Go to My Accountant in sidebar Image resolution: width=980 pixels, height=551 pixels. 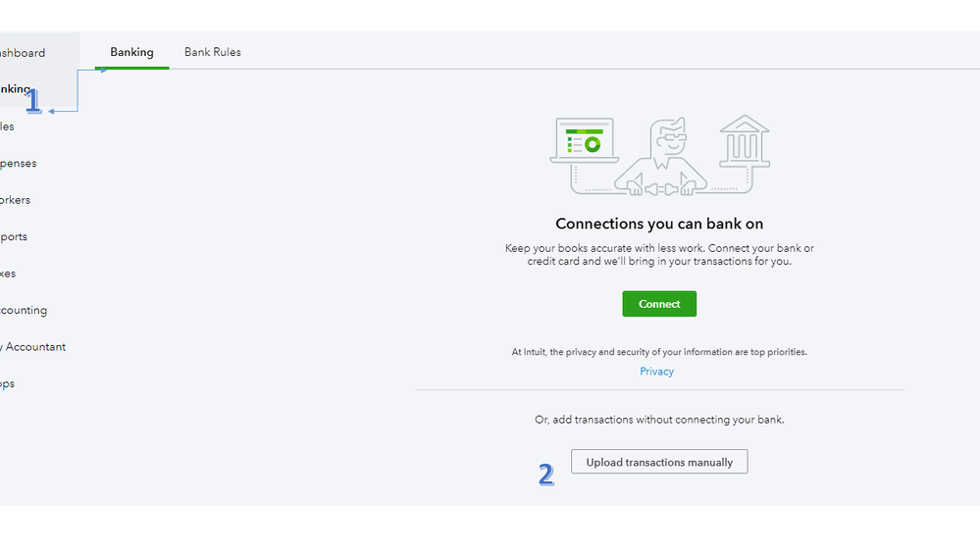(x=33, y=347)
